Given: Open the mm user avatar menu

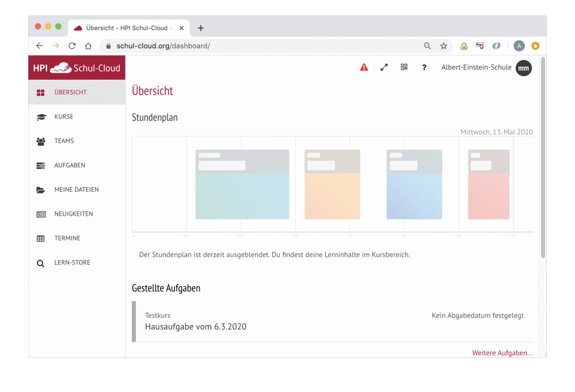Looking at the screenshot, I should click(523, 68).
